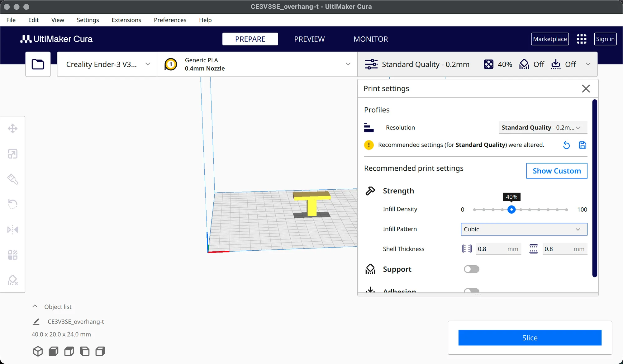Screen dimensions: 623x364
Task: Select CE3V3SE_overhang-t in object list
Action: click(x=76, y=322)
